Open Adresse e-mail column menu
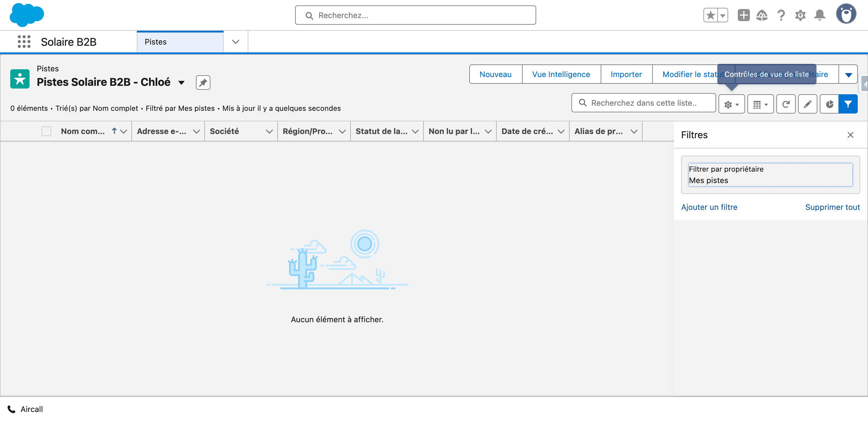This screenshot has width=868, height=421. point(197,131)
